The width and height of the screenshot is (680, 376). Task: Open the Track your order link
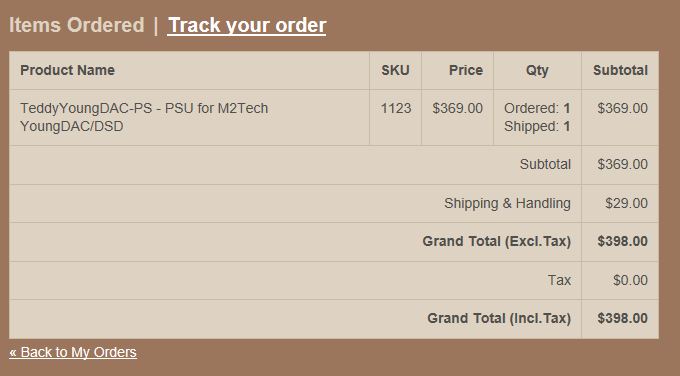(x=247, y=25)
